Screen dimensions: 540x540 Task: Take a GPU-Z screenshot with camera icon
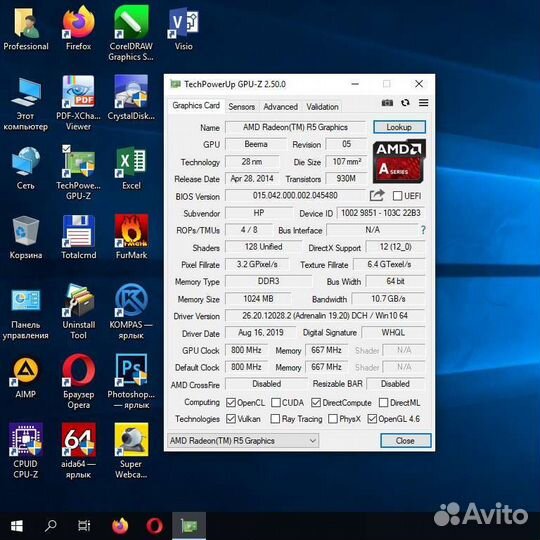tap(387, 103)
